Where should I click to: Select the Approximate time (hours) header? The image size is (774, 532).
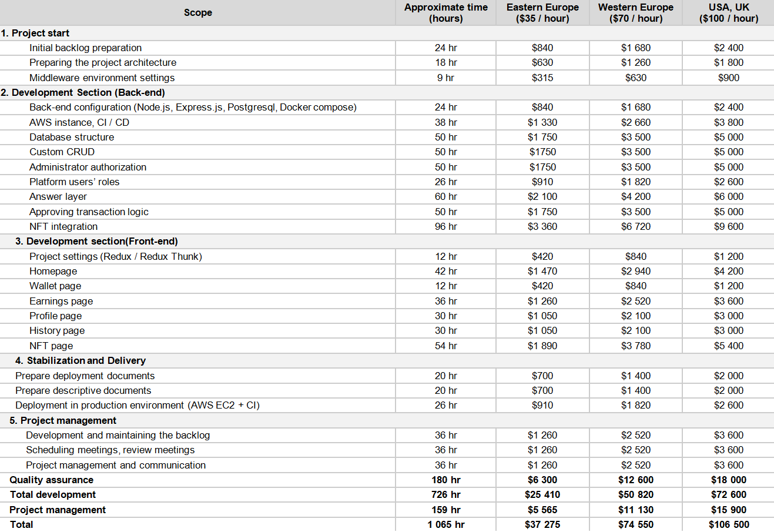(445, 12)
